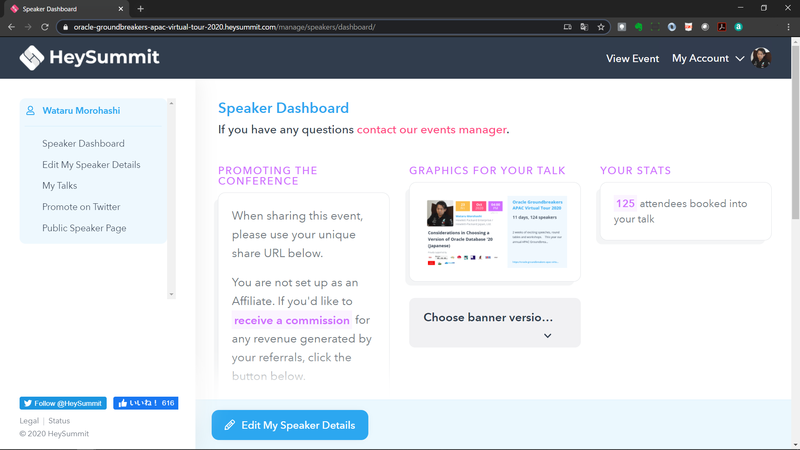Click the translate page icon in the address bar
The image size is (800, 450).
tap(584, 27)
